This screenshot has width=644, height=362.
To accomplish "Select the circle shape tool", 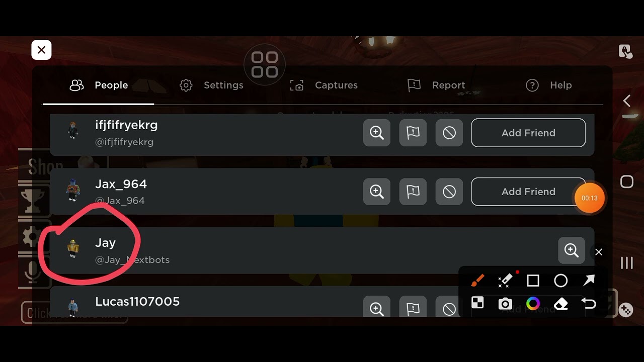I will point(560,281).
